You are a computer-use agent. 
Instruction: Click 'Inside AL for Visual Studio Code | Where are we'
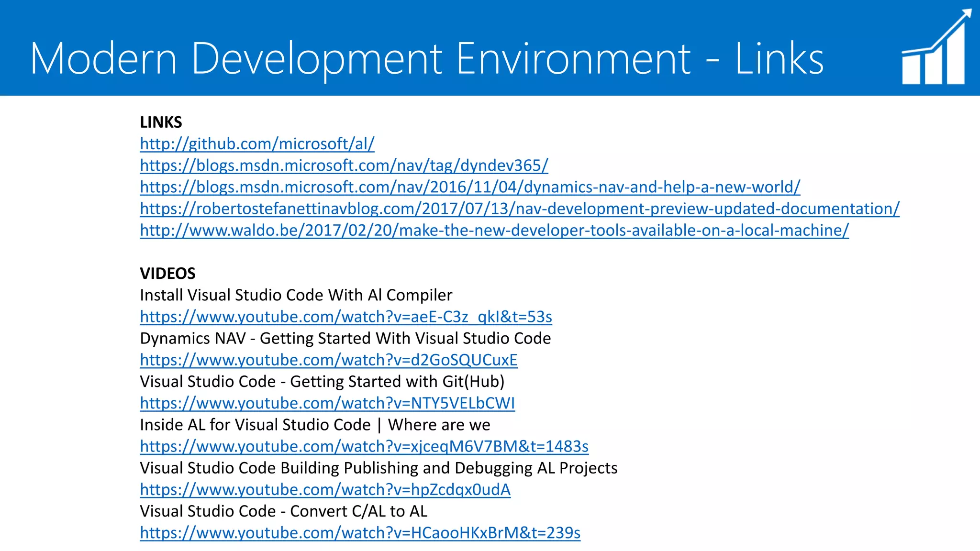click(315, 425)
